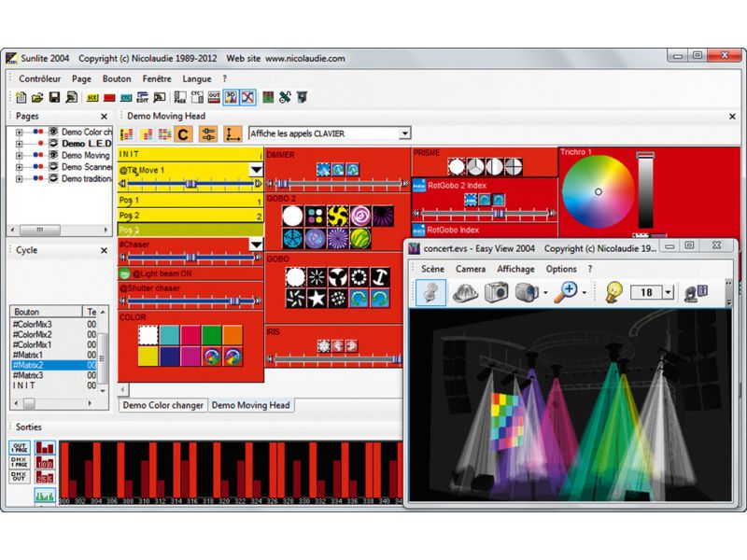Save with the floppy disk icon

[54, 98]
